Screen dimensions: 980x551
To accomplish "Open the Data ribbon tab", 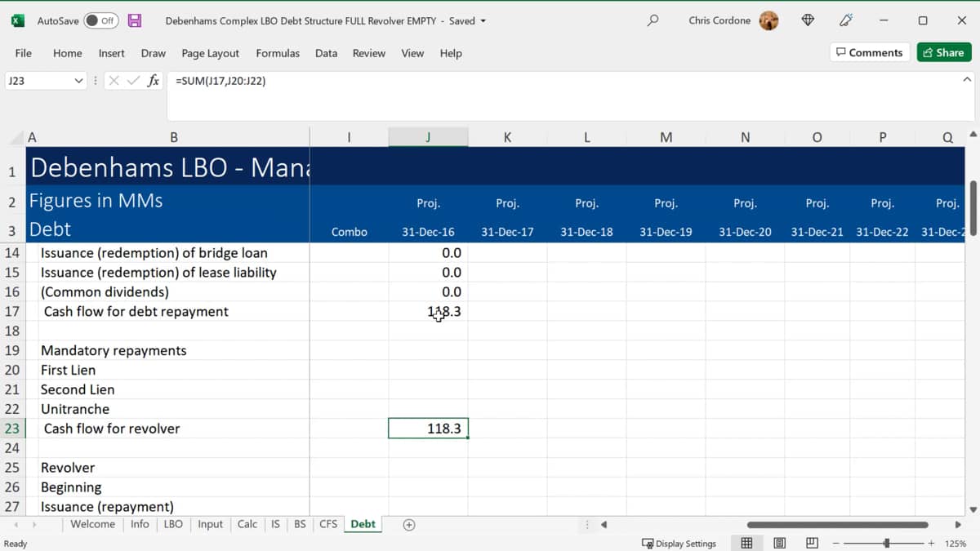I will (326, 53).
